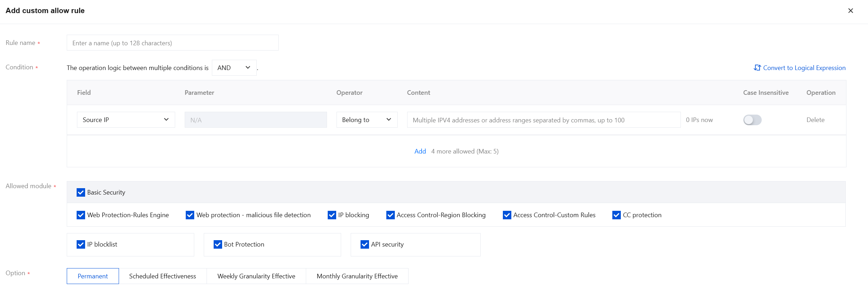This screenshot has height=295, width=868.
Task: Expand the Source IP field dropdown
Action: click(126, 120)
